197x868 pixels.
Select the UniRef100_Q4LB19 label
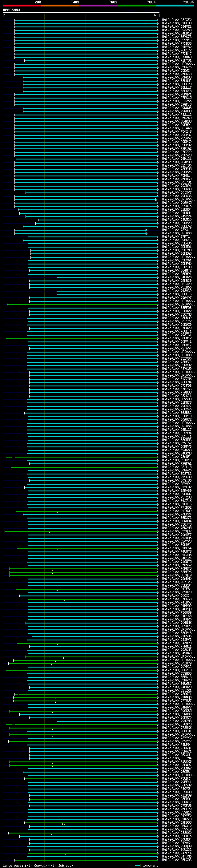click(176, 33)
